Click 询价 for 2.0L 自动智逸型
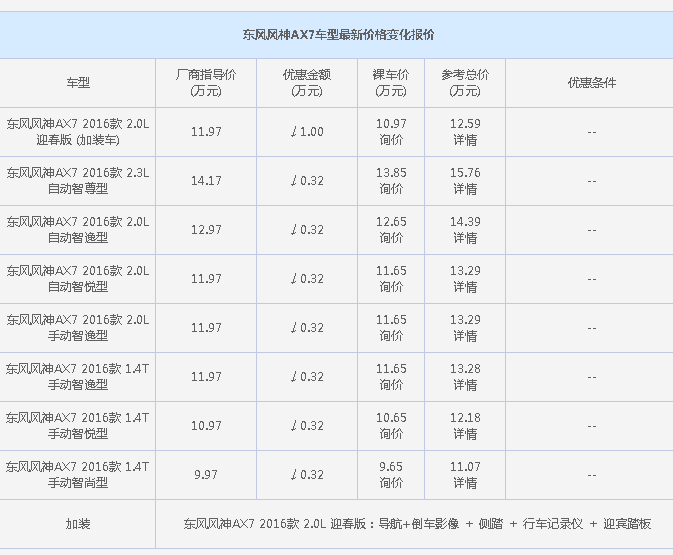Screen dimensions: 673x555 [391, 238]
